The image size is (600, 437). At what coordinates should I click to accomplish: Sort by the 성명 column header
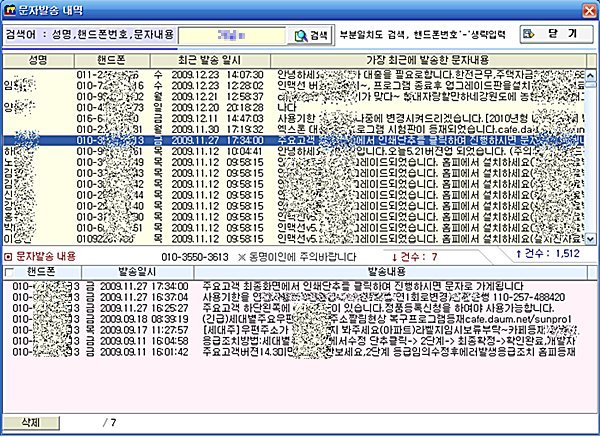(38, 60)
